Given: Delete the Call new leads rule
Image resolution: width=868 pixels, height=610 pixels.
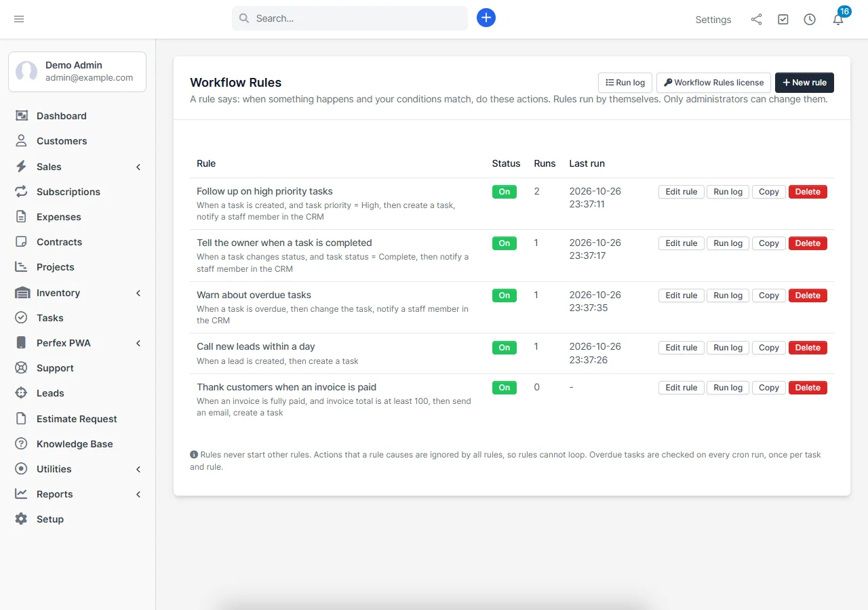Looking at the screenshot, I should pos(808,348).
